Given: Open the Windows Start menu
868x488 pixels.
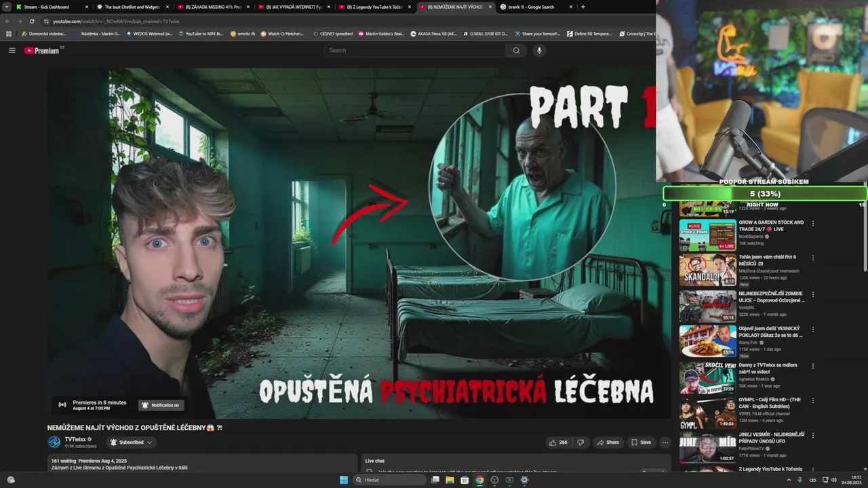Looking at the screenshot, I should 344,480.
